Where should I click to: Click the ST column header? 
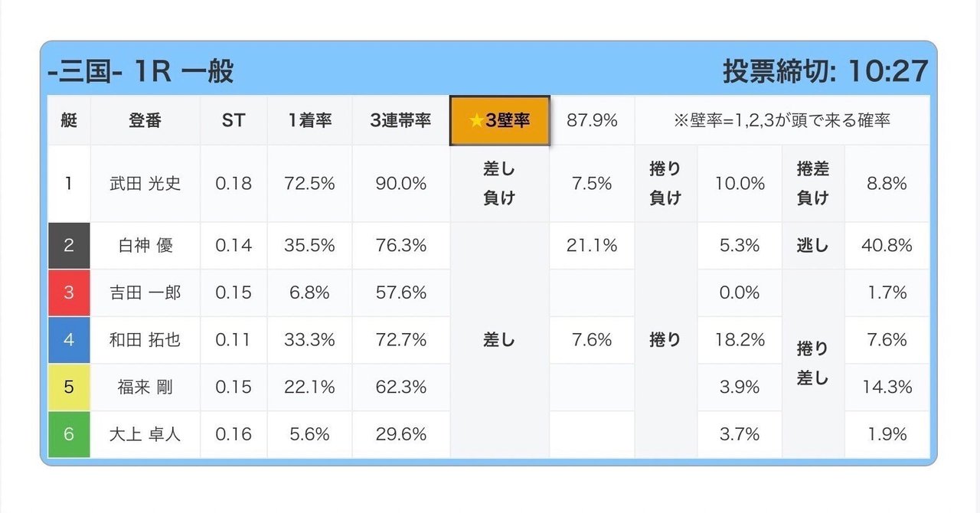[234, 121]
